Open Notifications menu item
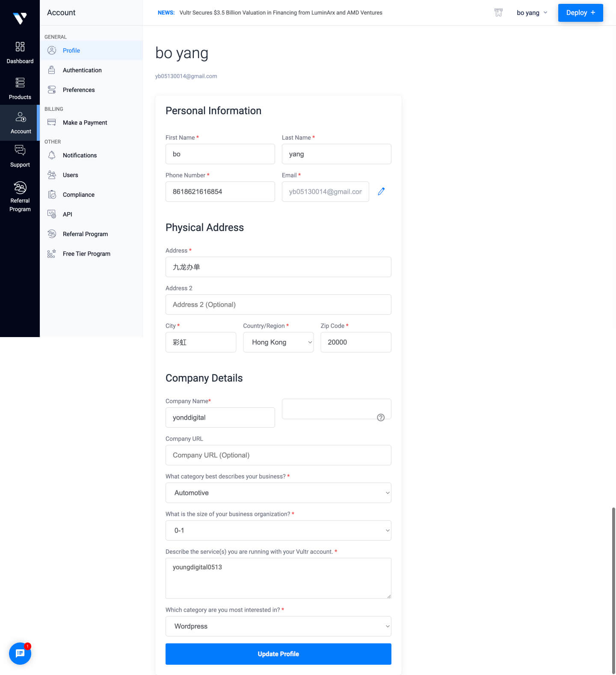Screen dimensions: 616x675 (x=91, y=155)
